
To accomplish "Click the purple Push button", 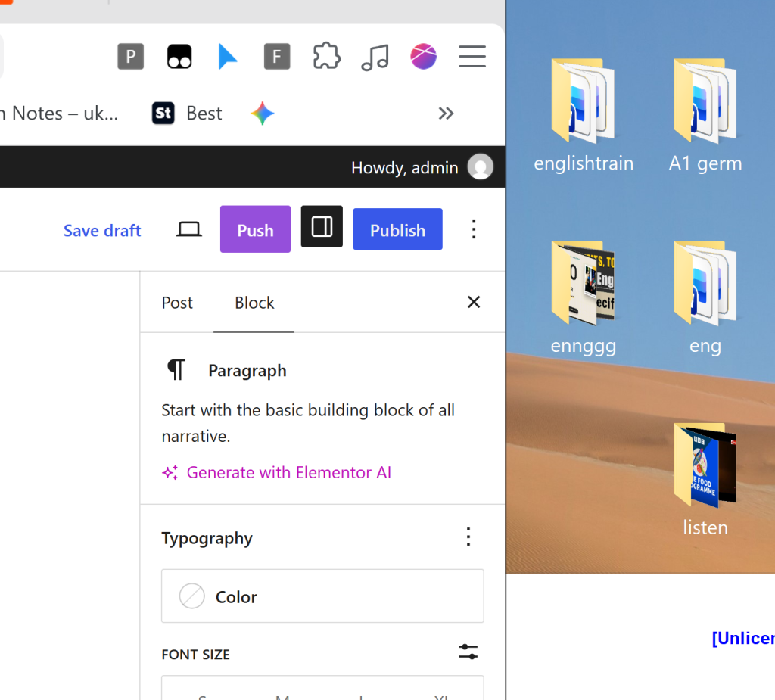I will point(255,229).
